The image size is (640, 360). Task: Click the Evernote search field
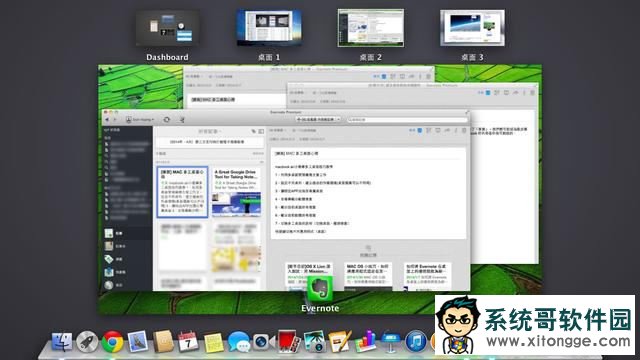pyautogui.click(x=407, y=120)
